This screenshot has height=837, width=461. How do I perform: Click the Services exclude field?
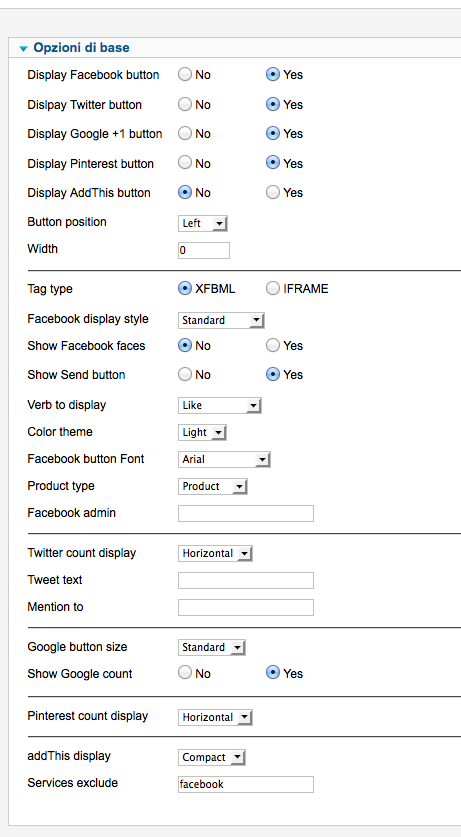(246, 784)
